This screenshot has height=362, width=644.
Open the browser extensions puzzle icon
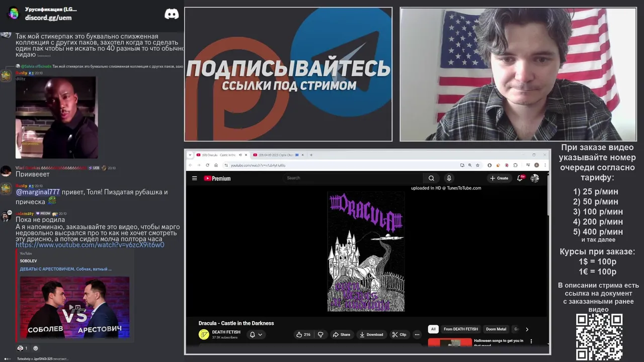(x=515, y=165)
